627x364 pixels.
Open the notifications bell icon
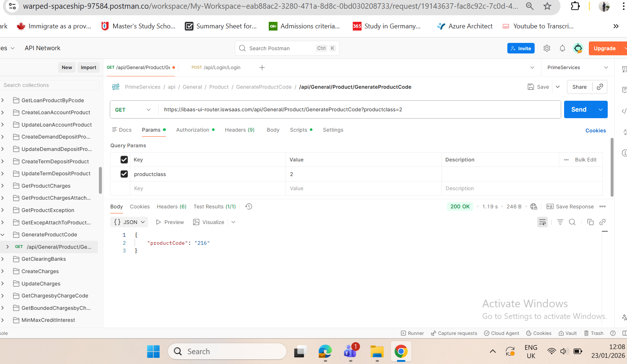click(562, 48)
